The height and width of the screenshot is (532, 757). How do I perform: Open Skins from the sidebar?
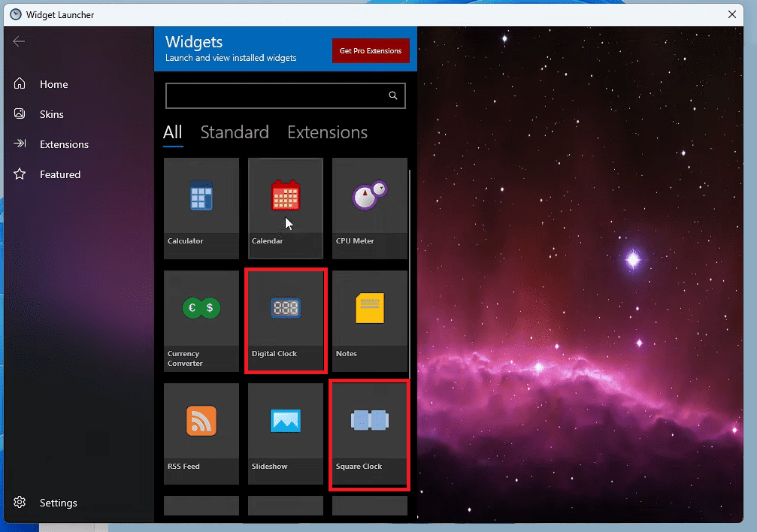[x=50, y=114]
